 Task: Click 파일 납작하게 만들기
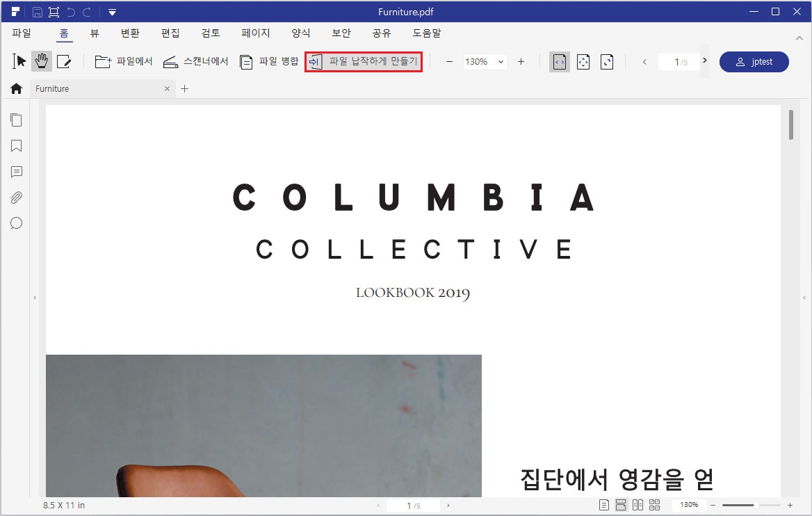[364, 62]
